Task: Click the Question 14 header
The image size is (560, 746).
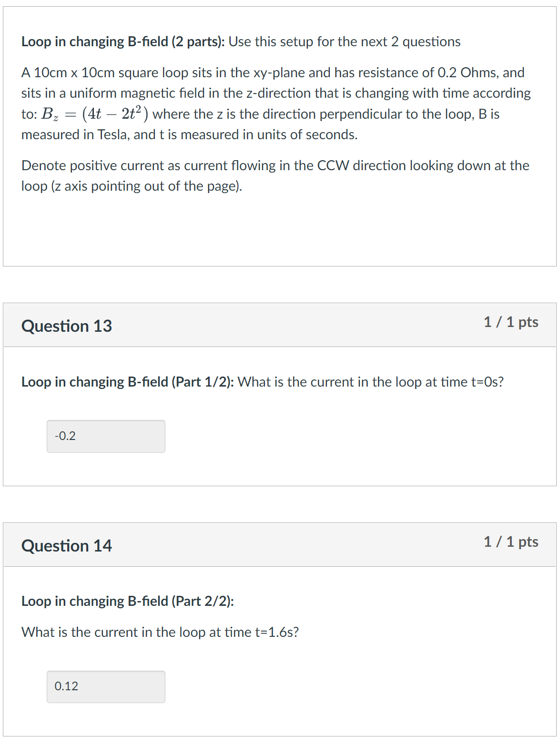Action: point(66,545)
